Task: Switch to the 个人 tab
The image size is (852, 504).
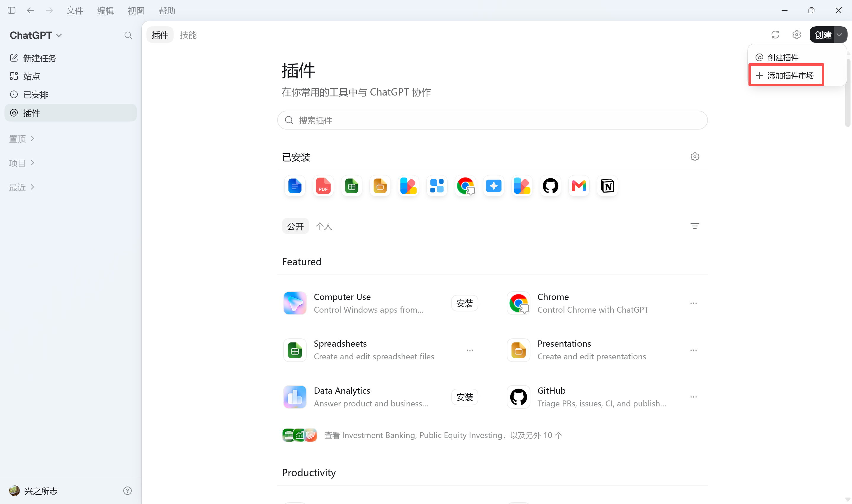Action: [x=324, y=226]
